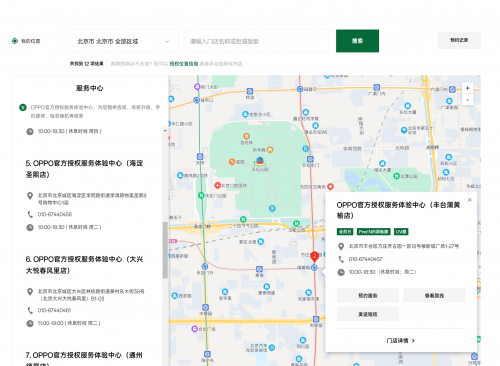Select store 5 海淀圣熙店 in list

click(x=84, y=169)
